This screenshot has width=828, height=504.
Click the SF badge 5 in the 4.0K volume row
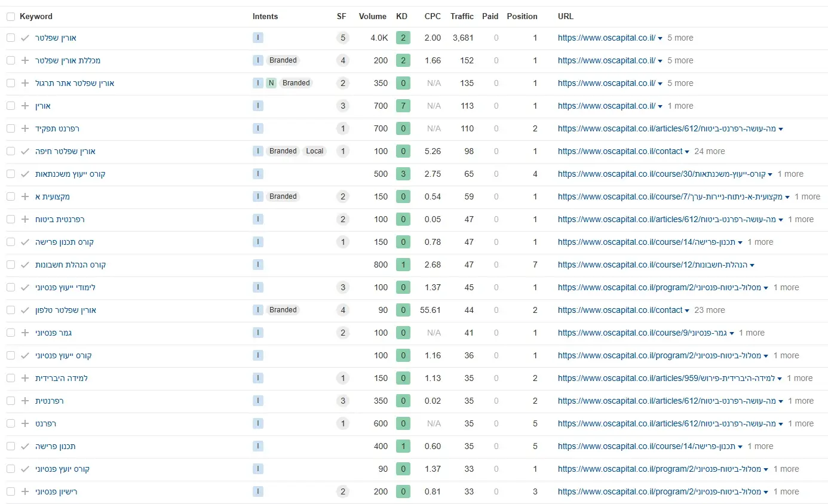click(x=342, y=38)
